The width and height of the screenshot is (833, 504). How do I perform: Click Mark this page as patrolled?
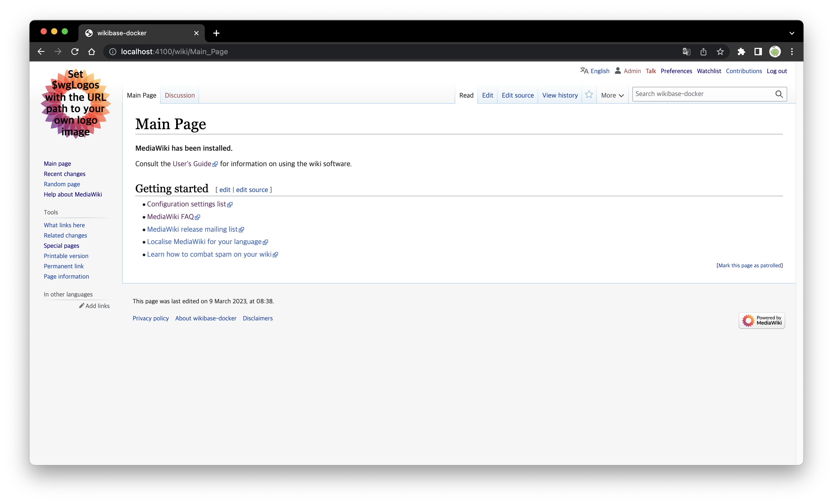750,265
